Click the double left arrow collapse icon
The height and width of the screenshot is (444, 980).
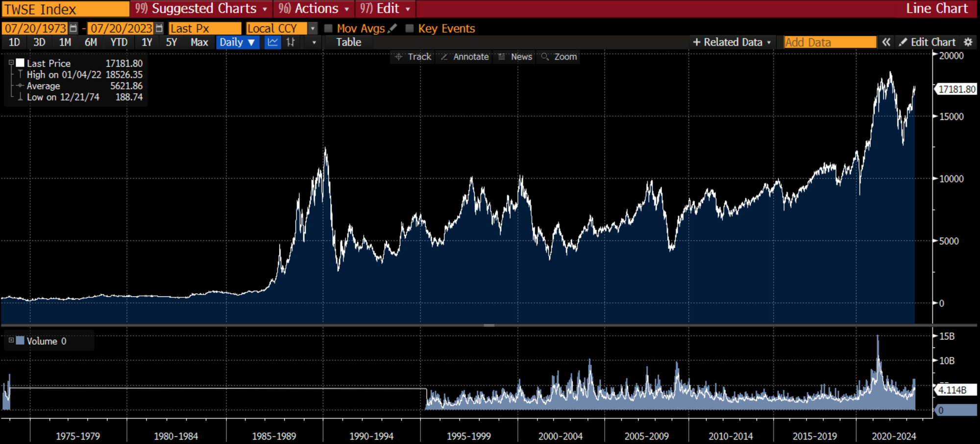(886, 42)
